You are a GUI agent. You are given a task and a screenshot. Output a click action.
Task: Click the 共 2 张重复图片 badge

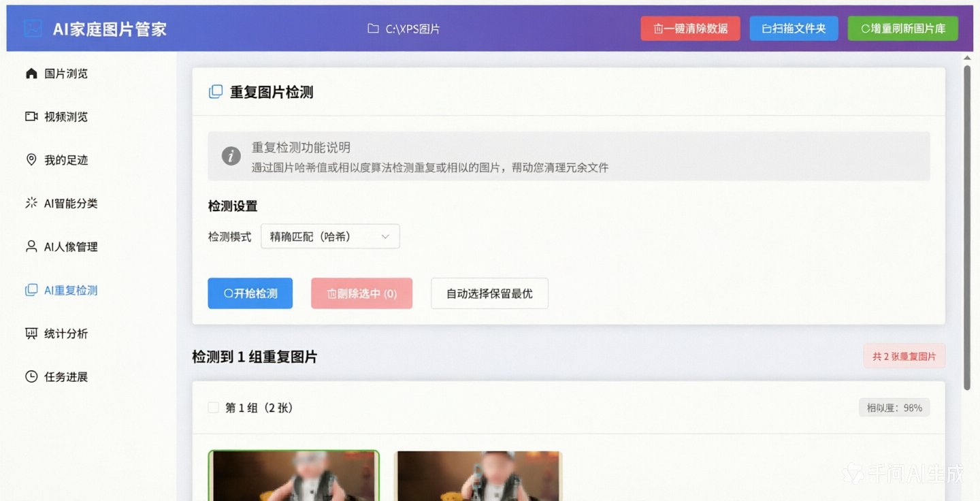[904, 356]
